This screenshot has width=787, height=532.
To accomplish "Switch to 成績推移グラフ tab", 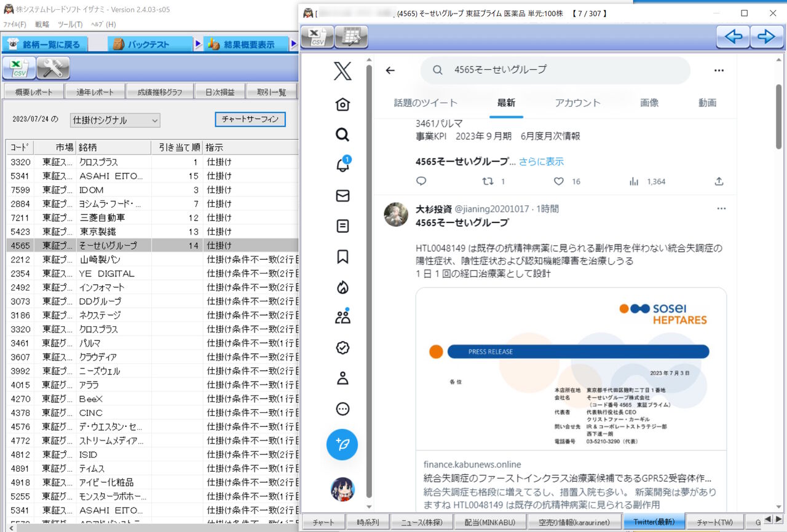I will pyautogui.click(x=160, y=92).
